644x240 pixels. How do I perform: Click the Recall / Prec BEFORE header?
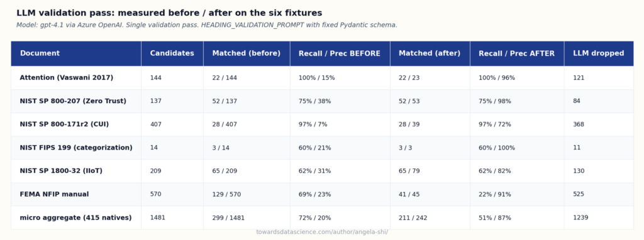(x=339, y=53)
